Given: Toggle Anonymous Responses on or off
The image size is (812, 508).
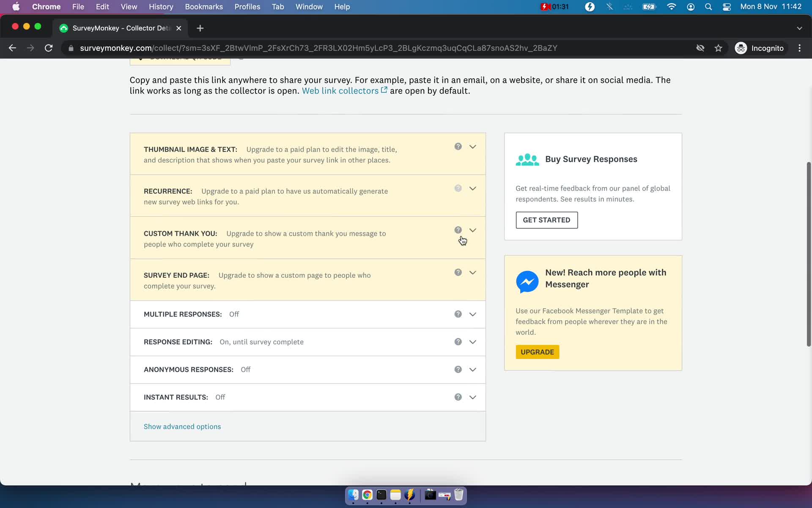Looking at the screenshot, I should [x=472, y=369].
